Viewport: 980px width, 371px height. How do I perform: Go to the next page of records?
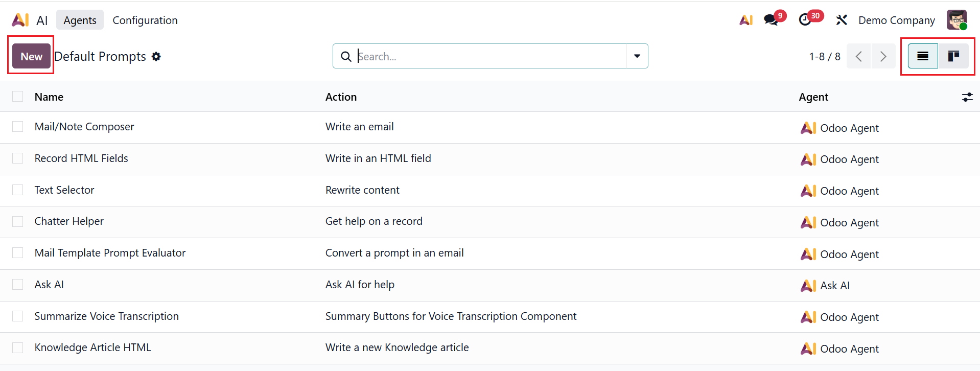pos(883,56)
